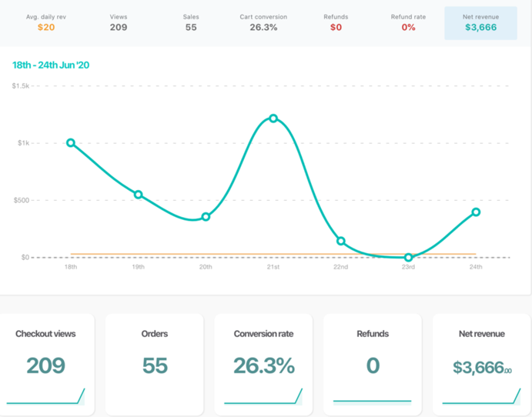Select the Net revenue card at bottom
532x417 pixels.
coord(481,363)
